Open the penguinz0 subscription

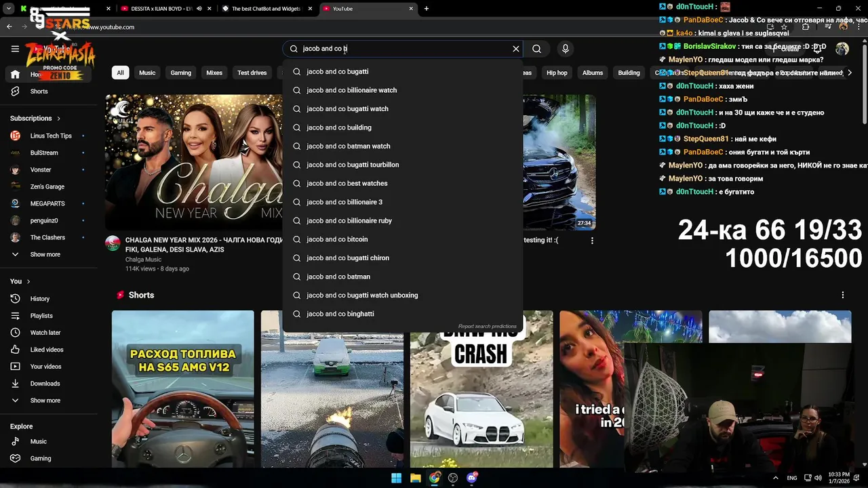tap(49, 221)
